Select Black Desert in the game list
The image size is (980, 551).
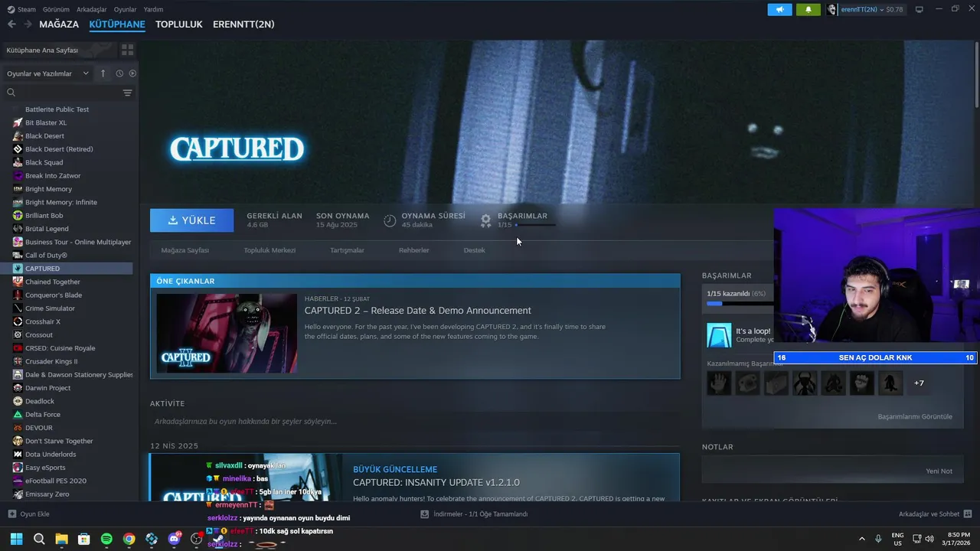pyautogui.click(x=44, y=136)
